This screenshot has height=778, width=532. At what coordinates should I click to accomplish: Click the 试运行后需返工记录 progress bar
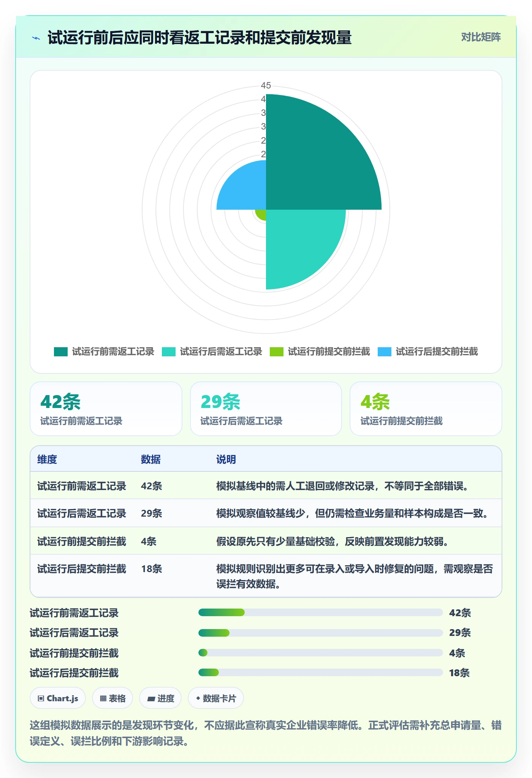(321, 633)
